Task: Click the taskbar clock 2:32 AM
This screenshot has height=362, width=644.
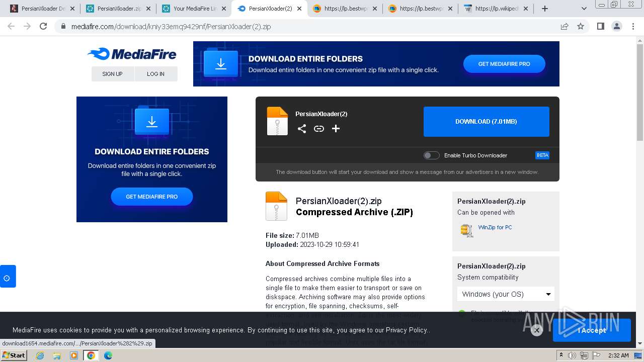Action: pyautogui.click(x=618, y=355)
